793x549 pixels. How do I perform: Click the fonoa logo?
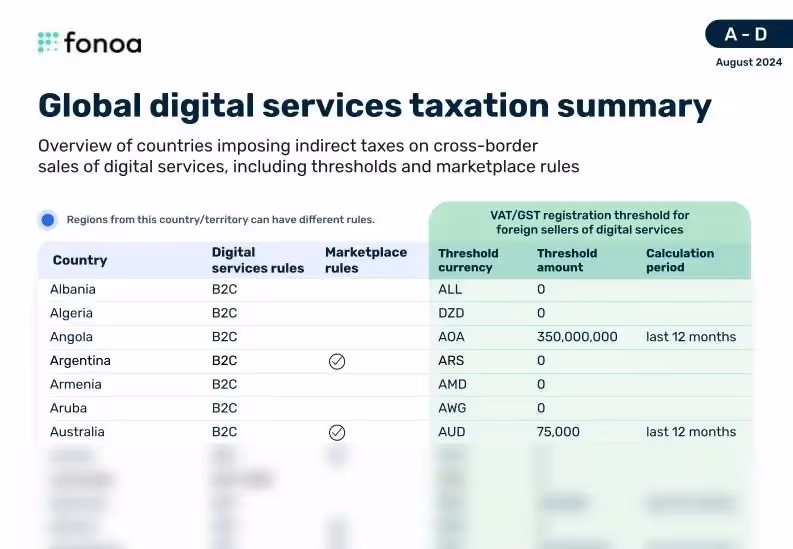[90, 42]
